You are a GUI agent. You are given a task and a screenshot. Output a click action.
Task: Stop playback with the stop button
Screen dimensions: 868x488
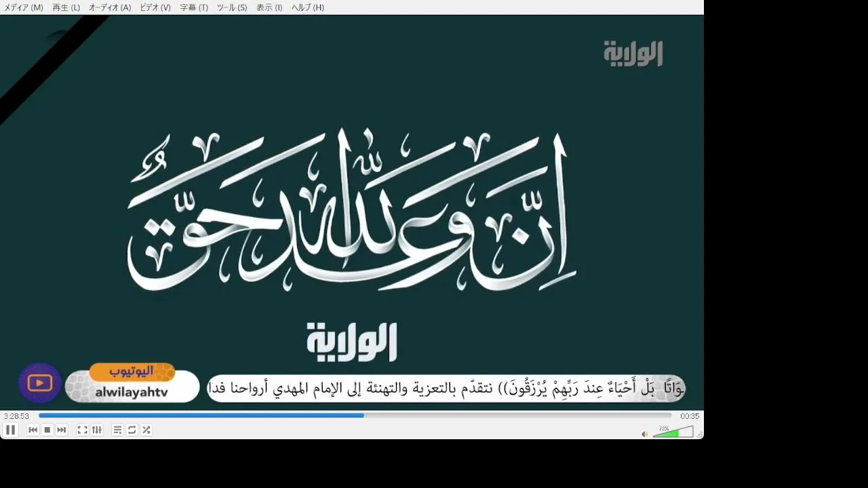click(x=47, y=430)
